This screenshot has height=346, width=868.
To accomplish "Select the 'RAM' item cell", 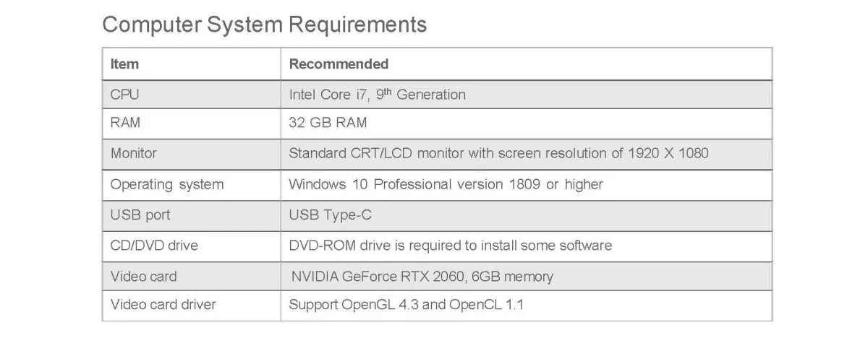I will (x=126, y=123).
